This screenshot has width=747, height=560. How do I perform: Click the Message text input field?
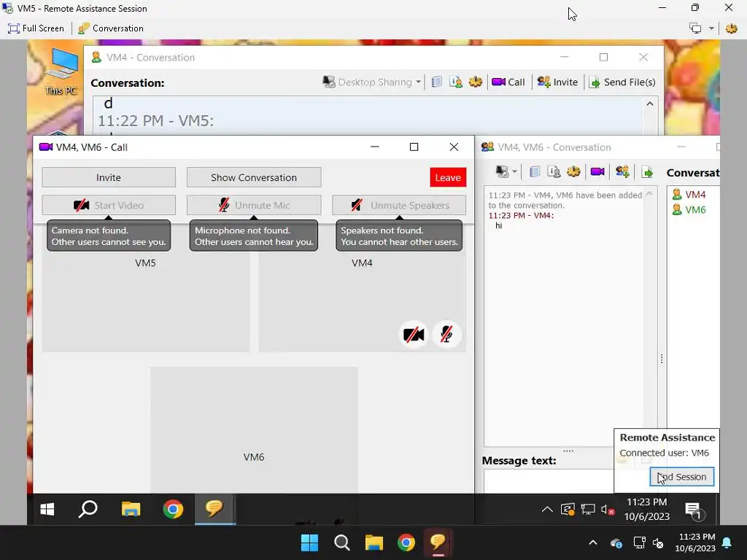point(548,481)
